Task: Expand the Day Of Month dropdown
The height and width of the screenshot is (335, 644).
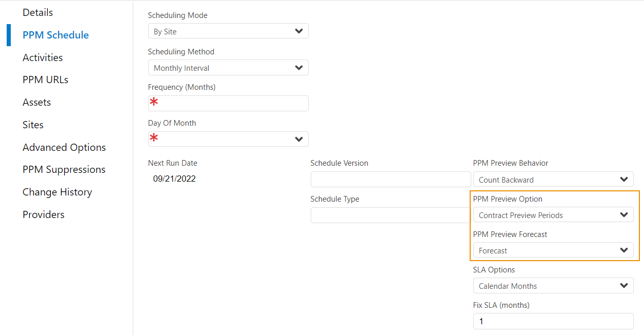Action: [x=228, y=139]
